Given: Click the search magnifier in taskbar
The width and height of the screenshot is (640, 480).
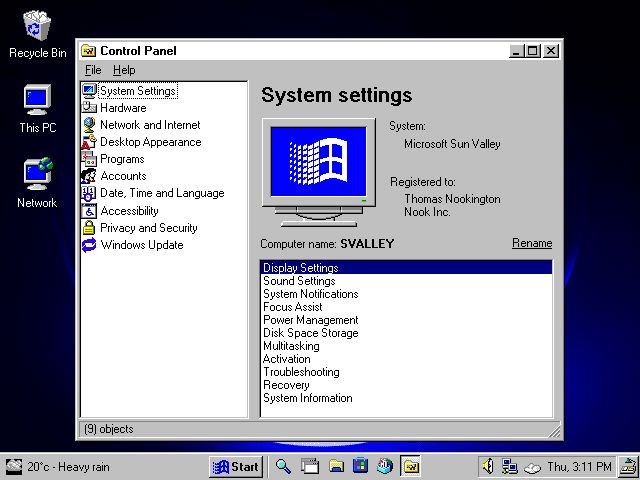Looking at the screenshot, I should [x=283, y=466].
